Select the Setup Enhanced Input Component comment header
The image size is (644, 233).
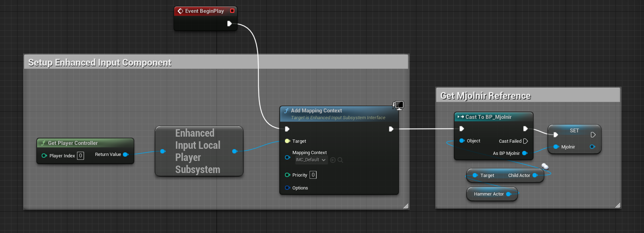click(x=216, y=62)
